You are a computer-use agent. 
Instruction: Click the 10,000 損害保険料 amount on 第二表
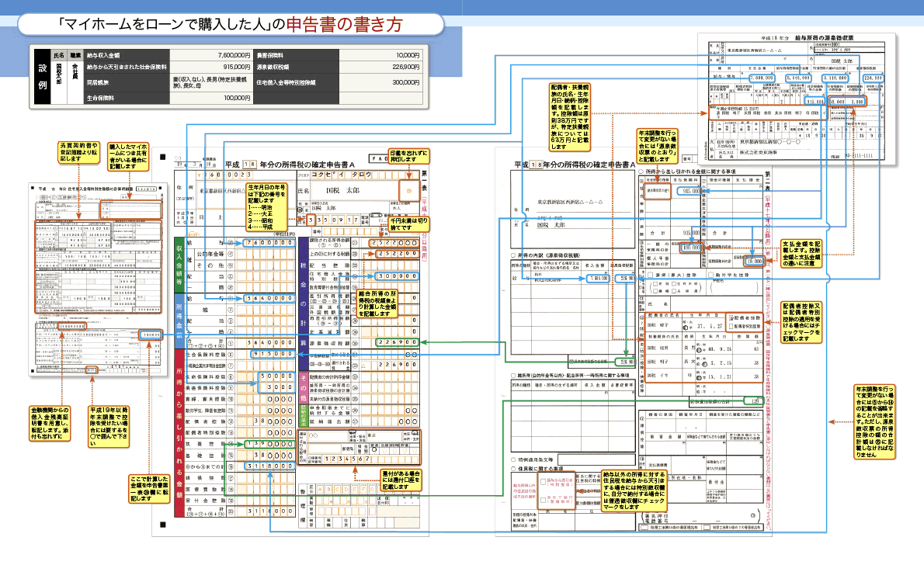pos(754,261)
